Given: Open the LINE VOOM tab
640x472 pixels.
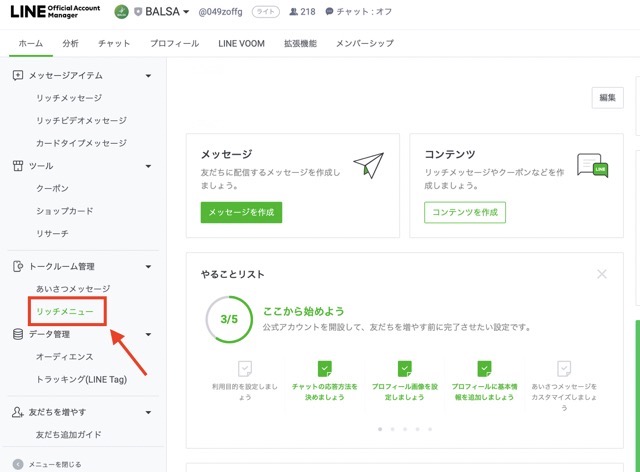Looking at the screenshot, I should click(241, 43).
